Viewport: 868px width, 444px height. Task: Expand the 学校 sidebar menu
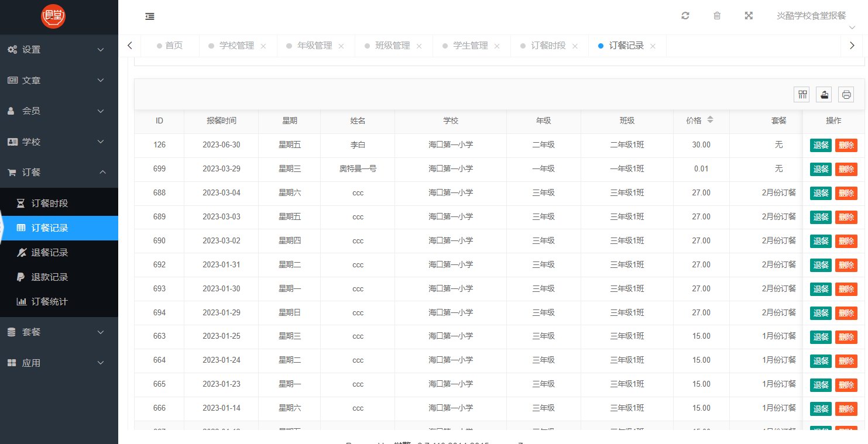click(x=59, y=142)
